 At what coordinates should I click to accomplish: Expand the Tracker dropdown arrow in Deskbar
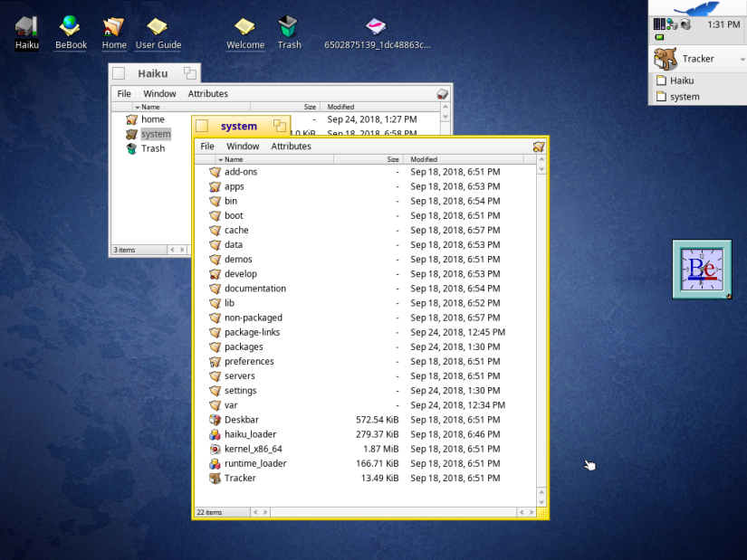point(742,59)
